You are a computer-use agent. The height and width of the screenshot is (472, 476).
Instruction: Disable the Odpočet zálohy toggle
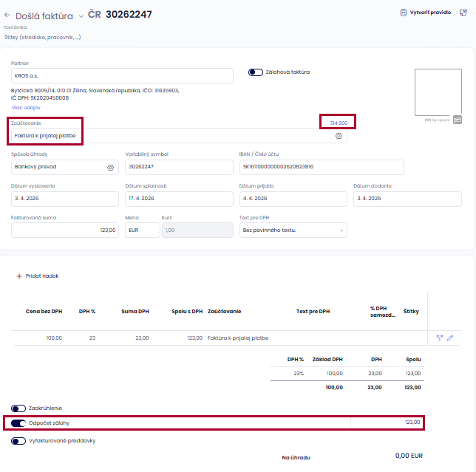point(18,423)
